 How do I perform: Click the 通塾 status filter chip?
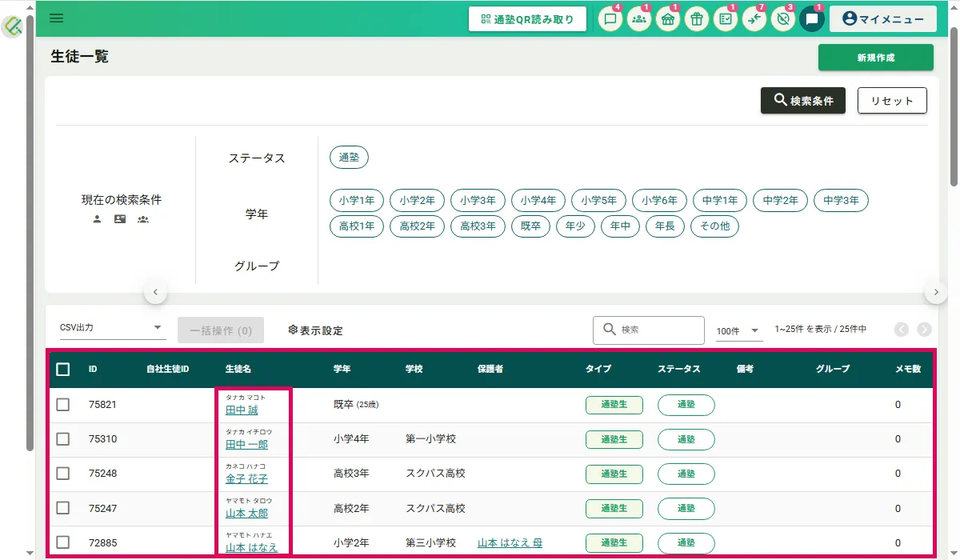point(349,158)
